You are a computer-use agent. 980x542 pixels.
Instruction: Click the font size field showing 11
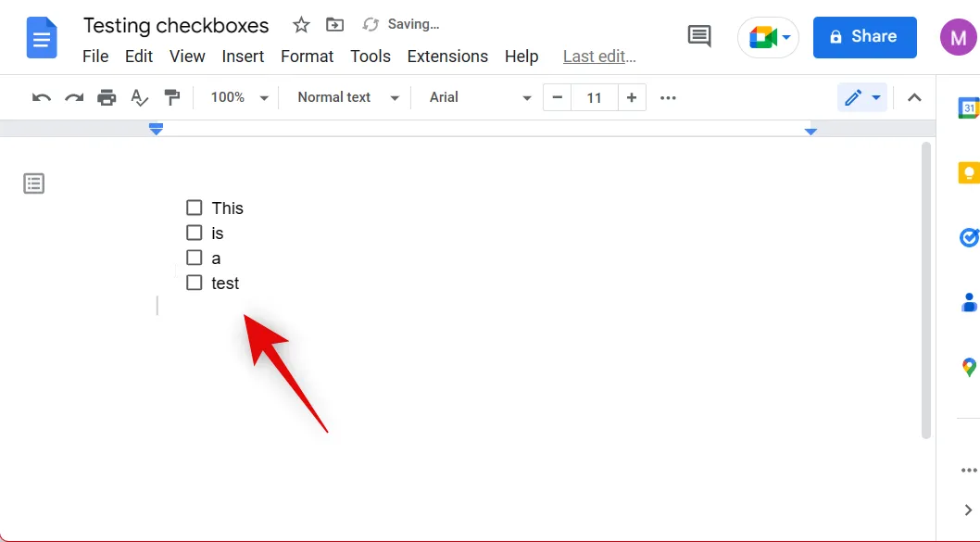(x=595, y=97)
